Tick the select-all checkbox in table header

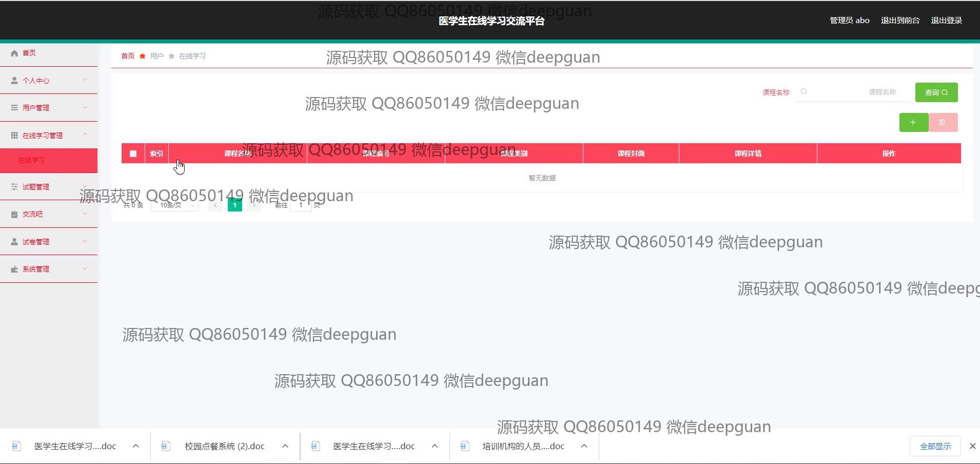[x=133, y=153]
